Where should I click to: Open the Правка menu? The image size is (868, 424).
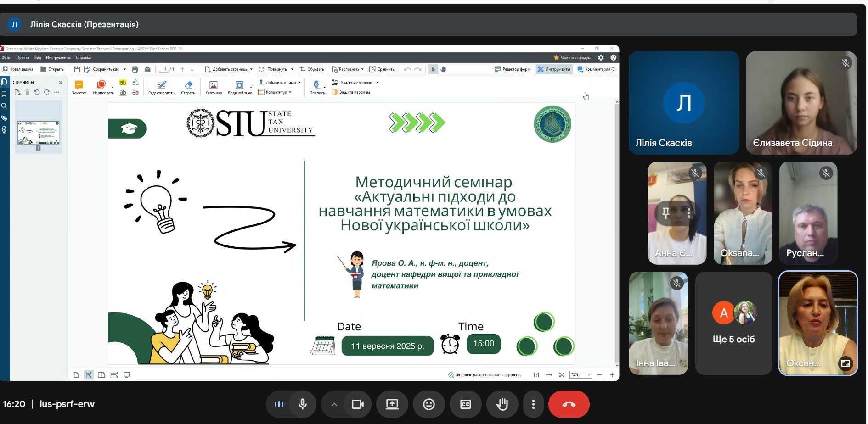(23, 58)
